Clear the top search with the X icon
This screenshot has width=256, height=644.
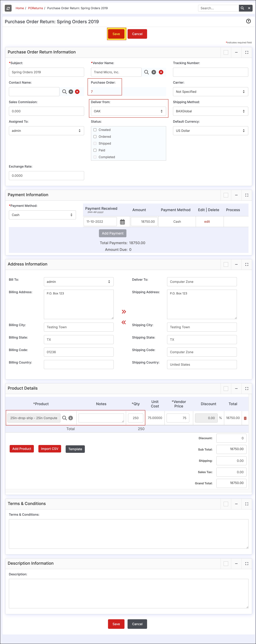(x=249, y=8)
